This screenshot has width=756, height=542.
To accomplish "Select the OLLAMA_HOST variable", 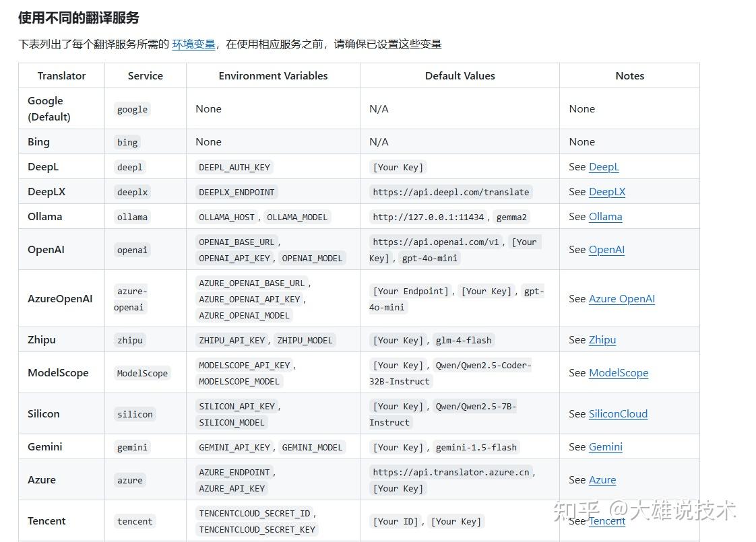I will click(226, 217).
